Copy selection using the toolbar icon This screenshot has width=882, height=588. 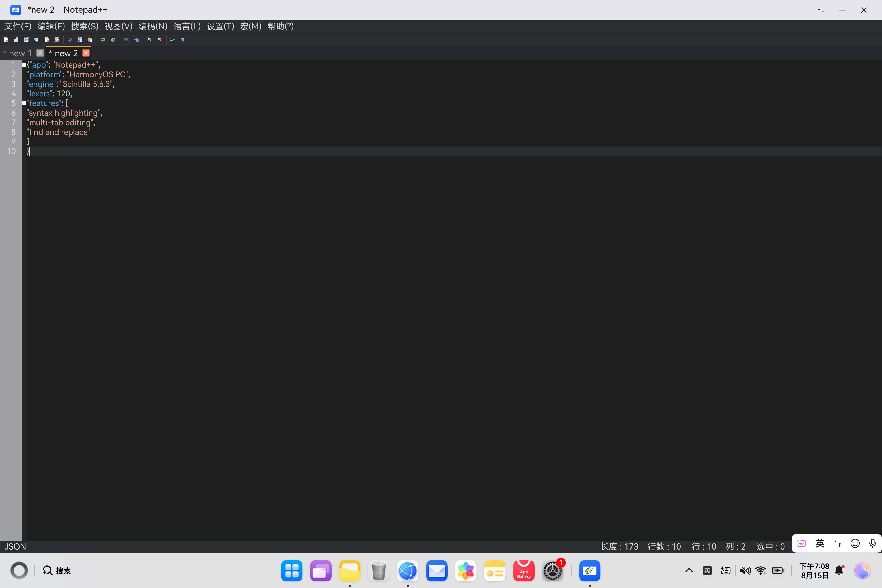[80, 39]
